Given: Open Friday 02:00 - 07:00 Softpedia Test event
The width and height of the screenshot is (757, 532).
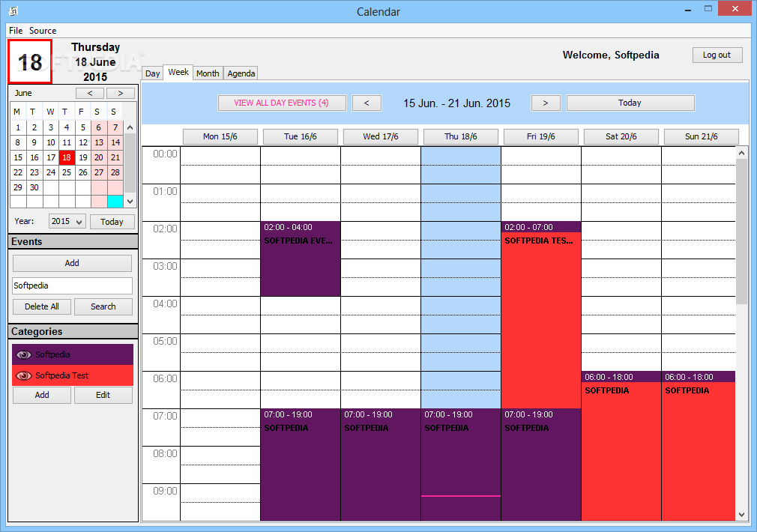Looking at the screenshot, I should coord(540,315).
